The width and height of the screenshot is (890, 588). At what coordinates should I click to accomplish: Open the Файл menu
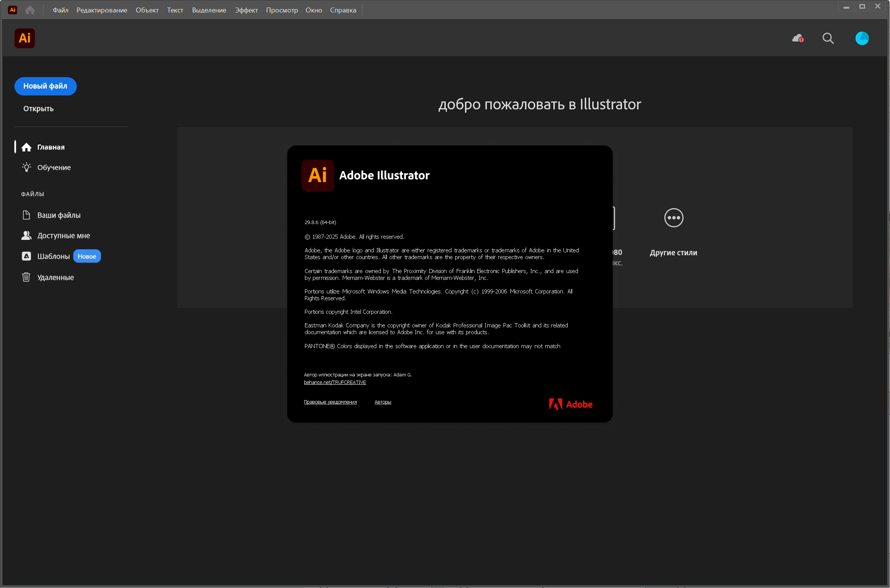[60, 10]
